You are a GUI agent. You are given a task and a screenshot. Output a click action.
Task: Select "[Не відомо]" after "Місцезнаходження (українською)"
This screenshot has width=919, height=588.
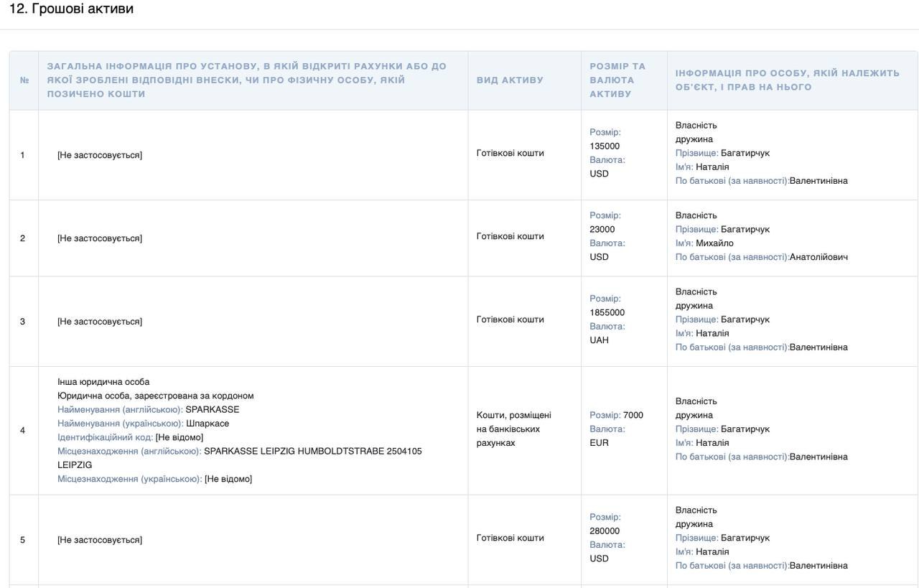(x=228, y=479)
